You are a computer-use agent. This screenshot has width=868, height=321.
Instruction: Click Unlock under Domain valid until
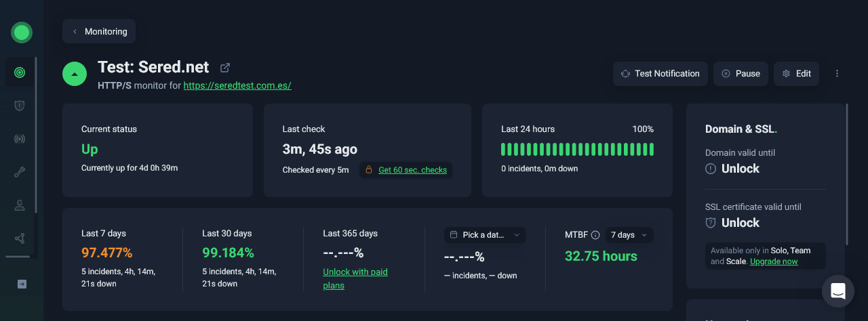(741, 169)
